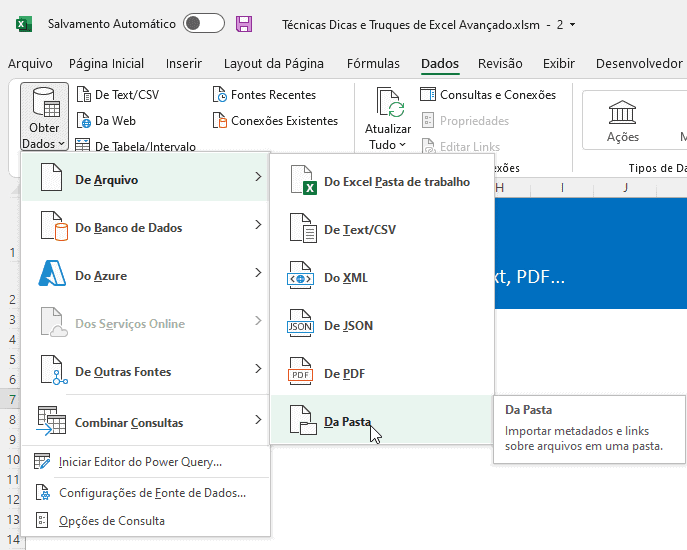
Task: Click De Text/CSV in the ribbon
Action: pyautogui.click(x=118, y=95)
